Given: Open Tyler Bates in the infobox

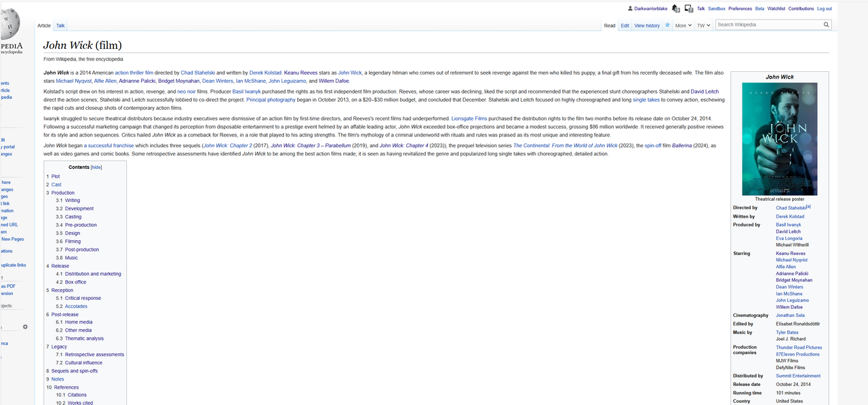Looking at the screenshot, I should point(787,332).
